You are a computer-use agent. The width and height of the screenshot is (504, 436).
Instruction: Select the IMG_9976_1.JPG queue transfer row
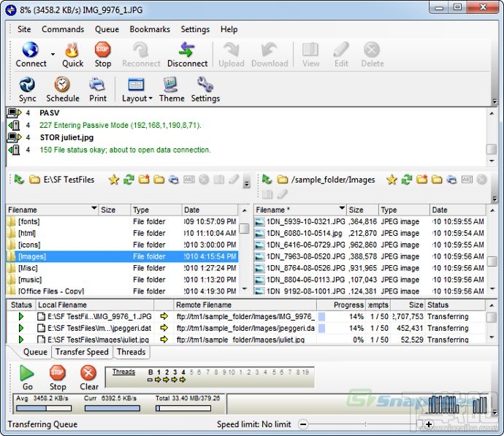[x=246, y=316]
